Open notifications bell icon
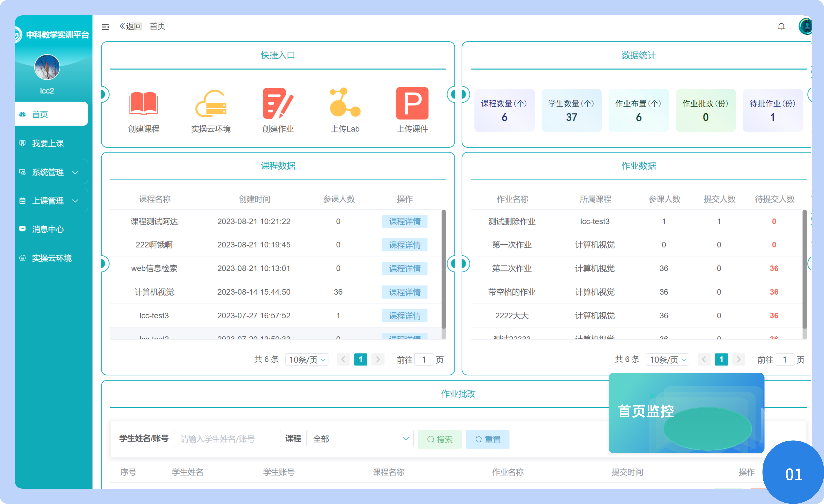The height and width of the screenshot is (504, 824). point(781,26)
